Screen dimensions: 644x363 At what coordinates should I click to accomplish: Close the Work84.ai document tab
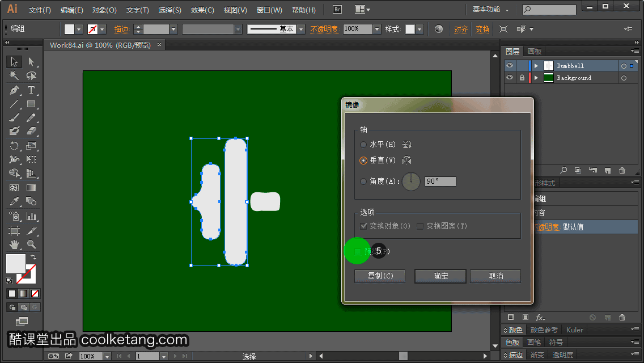coord(159,44)
